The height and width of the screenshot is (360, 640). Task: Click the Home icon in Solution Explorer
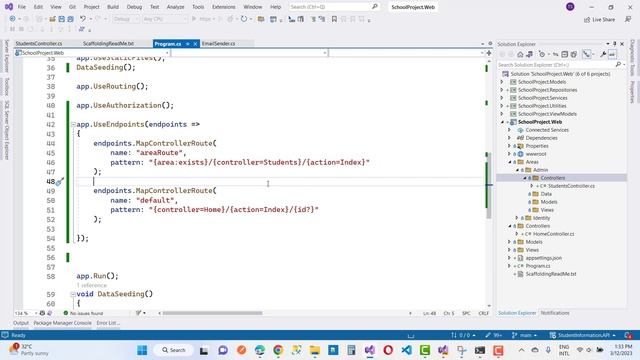click(x=520, y=54)
